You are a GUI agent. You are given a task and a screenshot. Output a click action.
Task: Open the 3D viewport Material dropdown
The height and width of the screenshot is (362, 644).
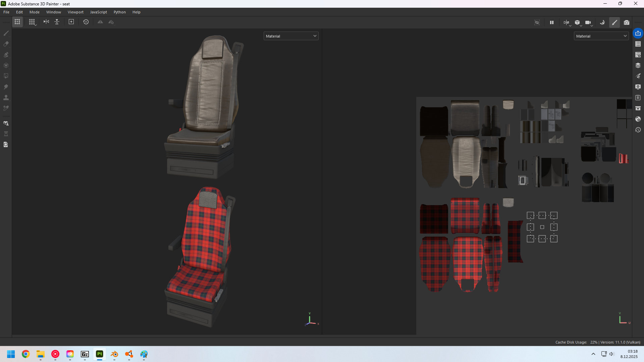(291, 36)
